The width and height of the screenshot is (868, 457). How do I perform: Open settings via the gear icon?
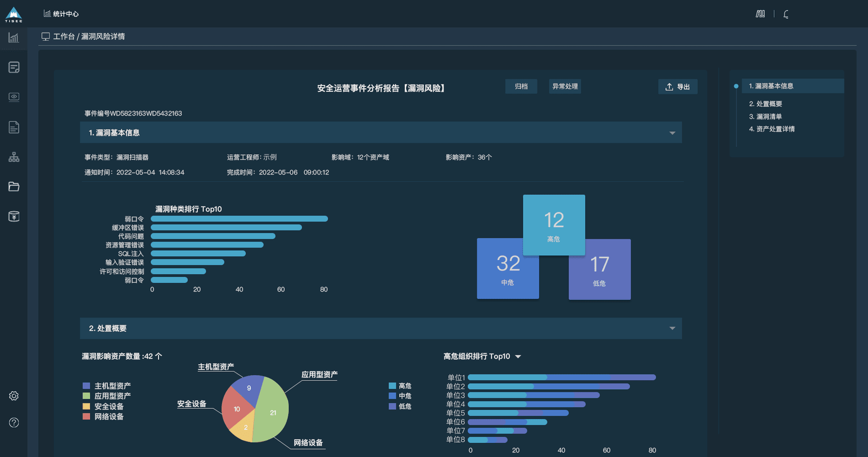tap(14, 396)
